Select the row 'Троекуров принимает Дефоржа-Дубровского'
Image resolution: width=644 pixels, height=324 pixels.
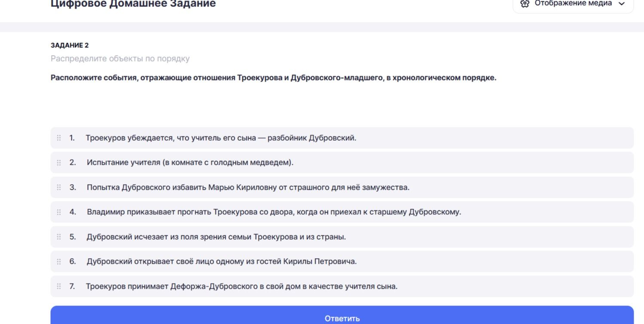(342, 287)
